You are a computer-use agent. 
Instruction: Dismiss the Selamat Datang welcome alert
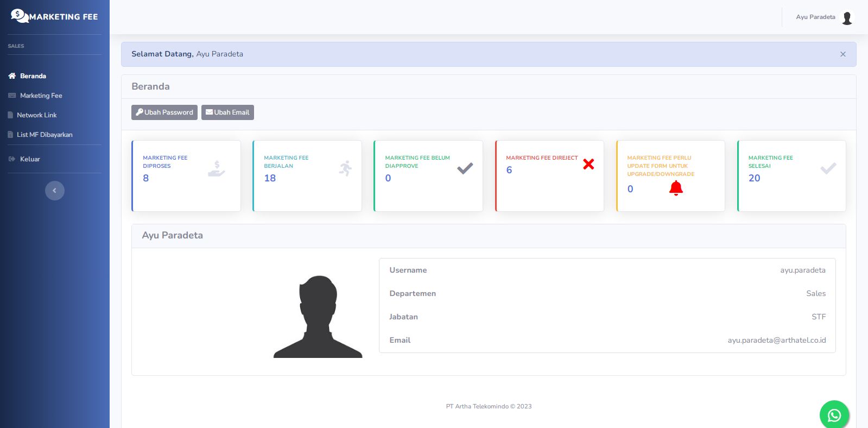842,54
